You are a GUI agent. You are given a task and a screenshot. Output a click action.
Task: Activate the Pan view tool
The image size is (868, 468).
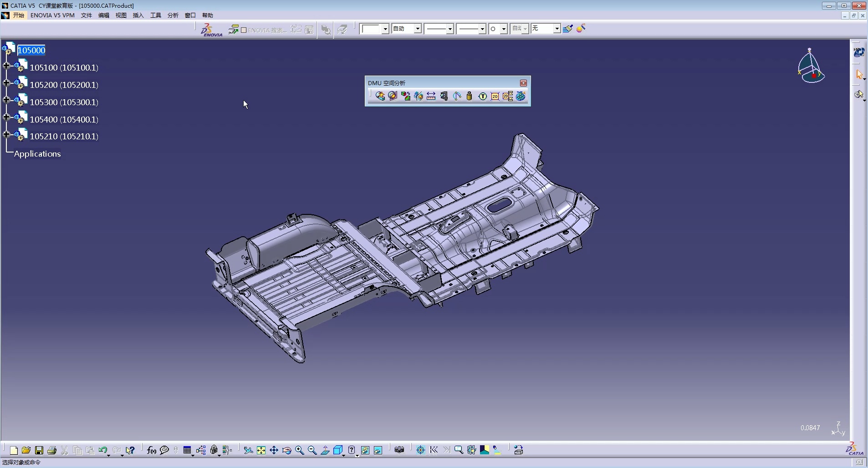274,450
